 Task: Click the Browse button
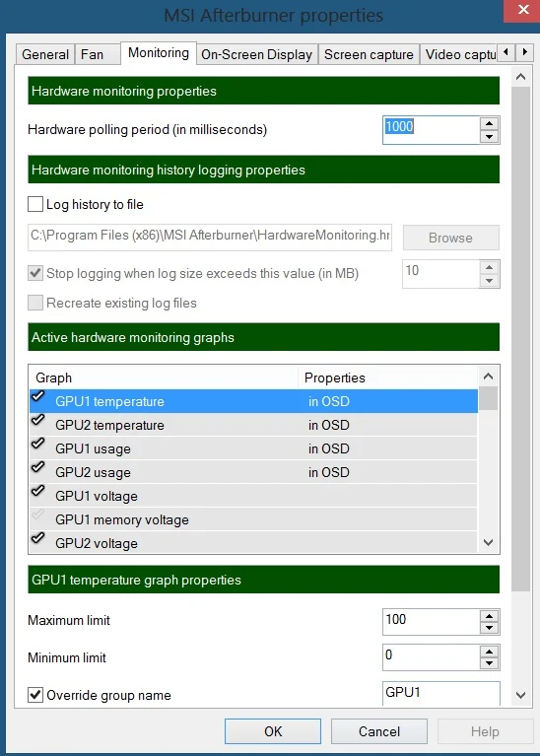coord(450,238)
